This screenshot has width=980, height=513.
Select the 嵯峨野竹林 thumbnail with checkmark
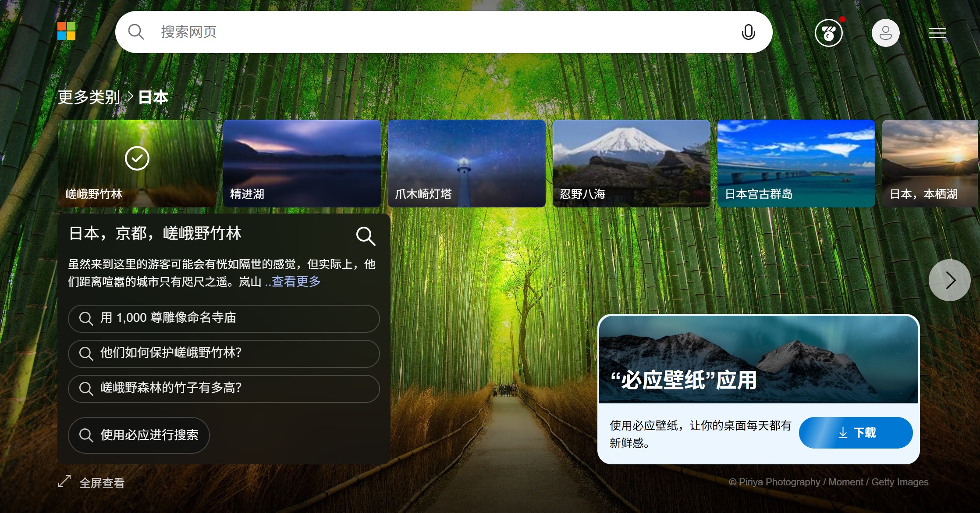(137, 163)
